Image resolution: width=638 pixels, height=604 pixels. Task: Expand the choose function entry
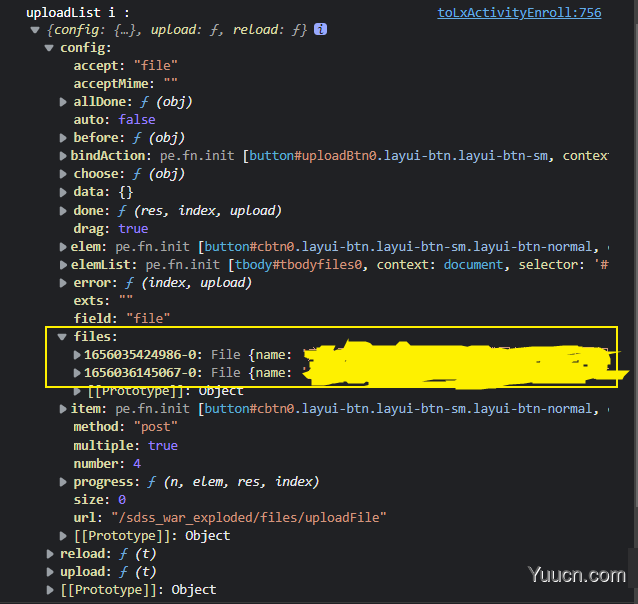point(63,174)
